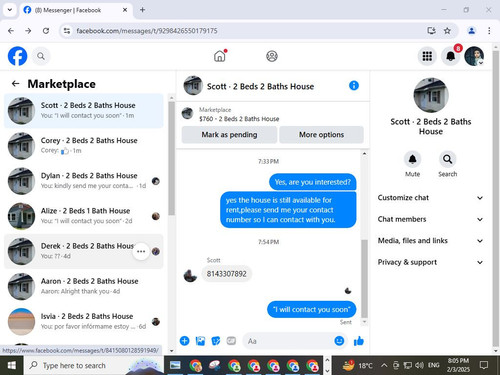
Task: Open Chrome three-dot menu
Action: coord(489,31)
